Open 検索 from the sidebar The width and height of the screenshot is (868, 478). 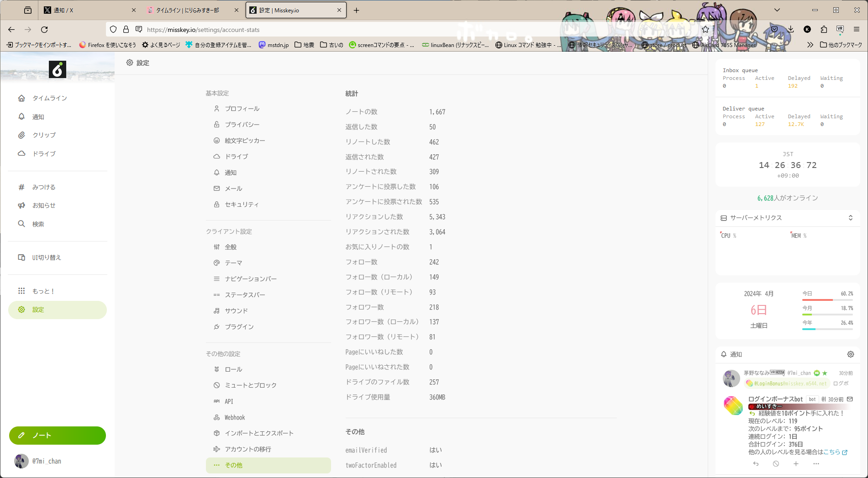38,224
